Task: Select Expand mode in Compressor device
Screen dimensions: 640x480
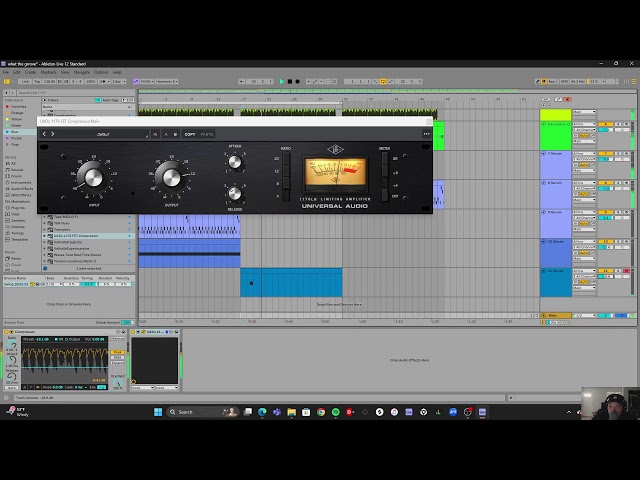Action: 118,362
